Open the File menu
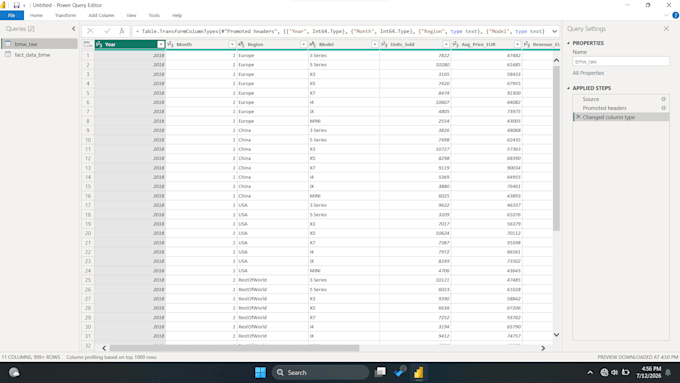680x383 pixels. 12,15
